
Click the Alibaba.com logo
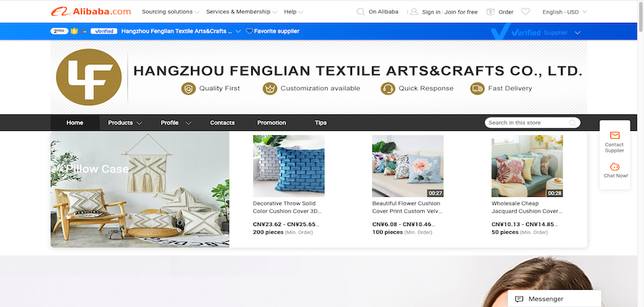91,11
